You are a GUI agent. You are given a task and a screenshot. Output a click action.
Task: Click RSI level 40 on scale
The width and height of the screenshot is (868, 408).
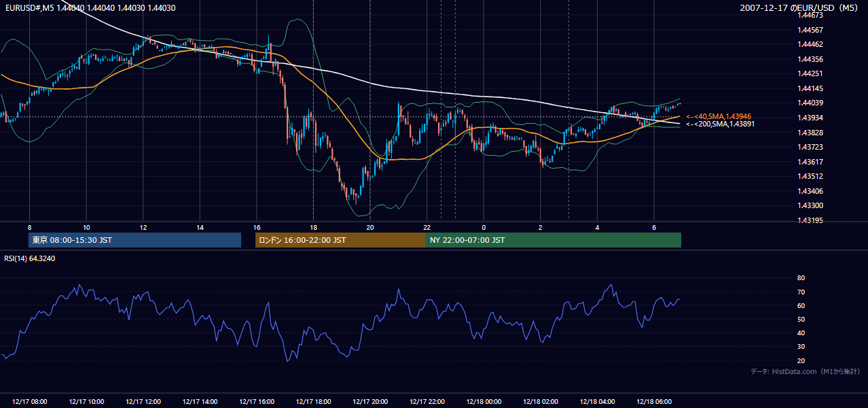coord(801,333)
